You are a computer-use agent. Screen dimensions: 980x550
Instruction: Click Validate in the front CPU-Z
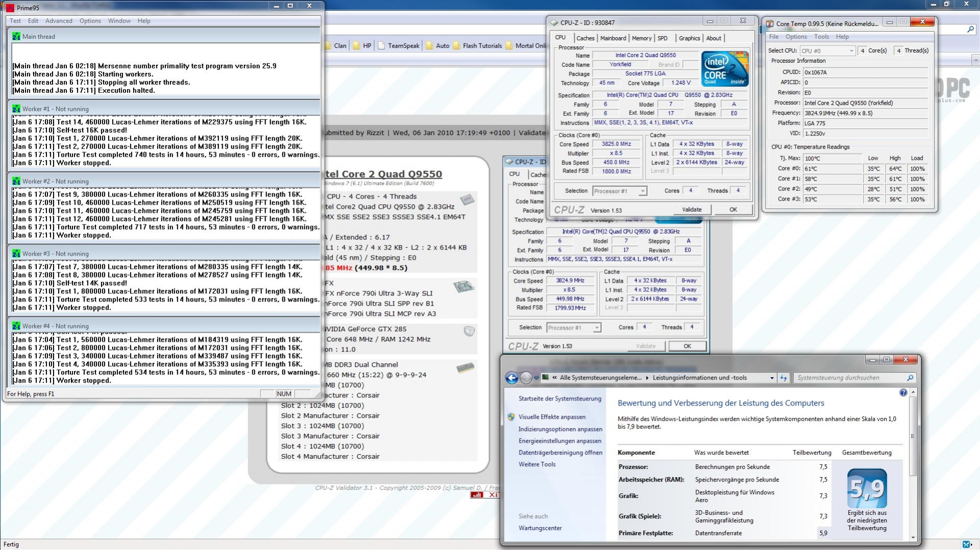(x=692, y=210)
